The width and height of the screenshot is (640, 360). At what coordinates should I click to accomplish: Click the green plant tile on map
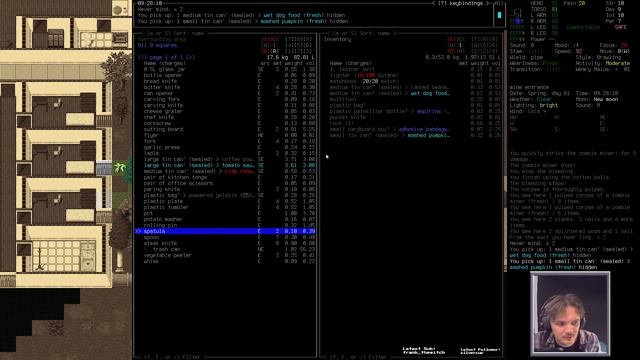coord(120,167)
